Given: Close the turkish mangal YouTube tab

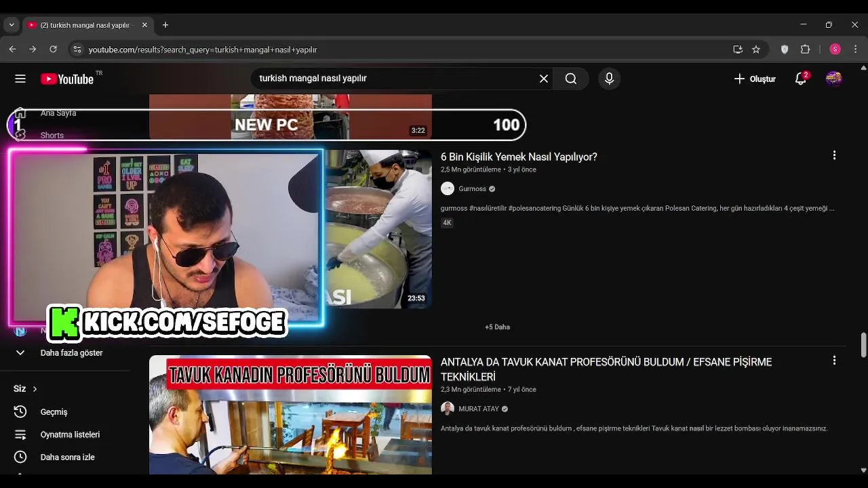Looking at the screenshot, I should 144,25.
